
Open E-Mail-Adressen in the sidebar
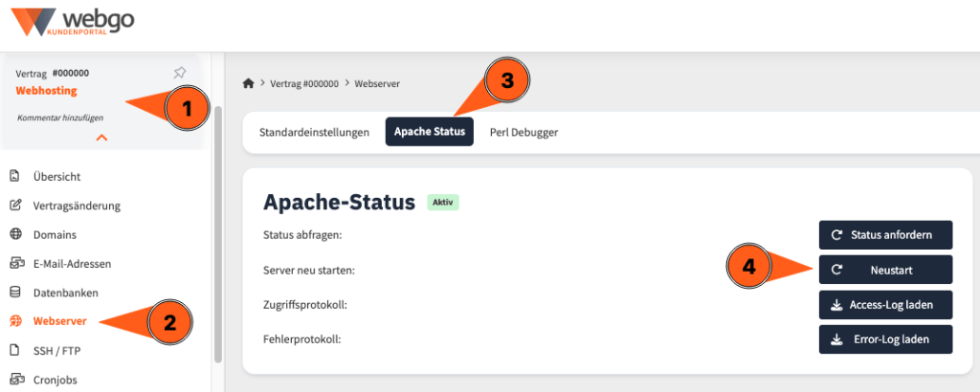click(73, 264)
